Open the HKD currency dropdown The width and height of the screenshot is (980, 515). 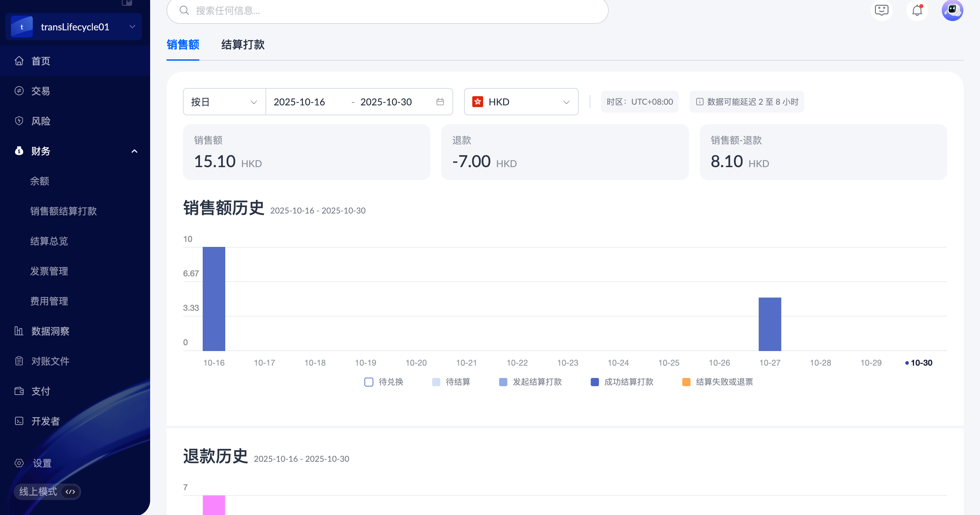[x=521, y=102]
